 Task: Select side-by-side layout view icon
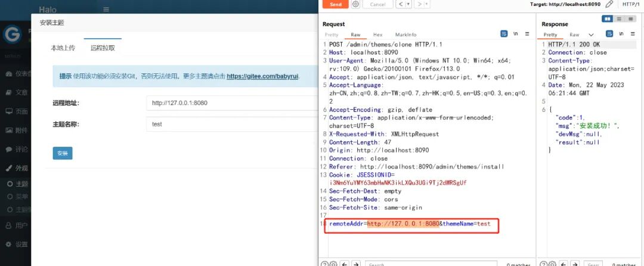click(607, 19)
